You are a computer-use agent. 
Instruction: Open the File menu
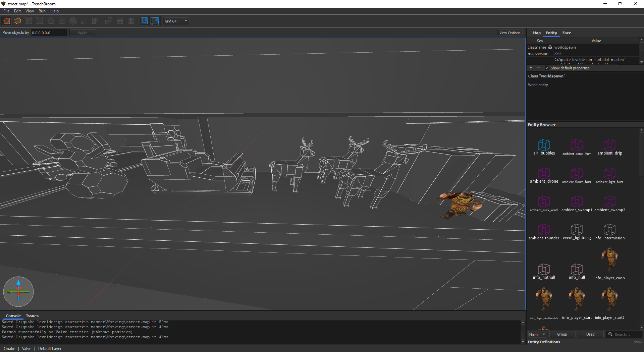[6, 11]
